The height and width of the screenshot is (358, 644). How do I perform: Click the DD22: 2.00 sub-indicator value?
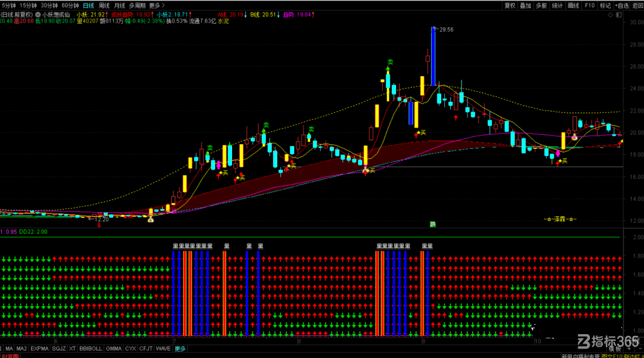point(33,232)
